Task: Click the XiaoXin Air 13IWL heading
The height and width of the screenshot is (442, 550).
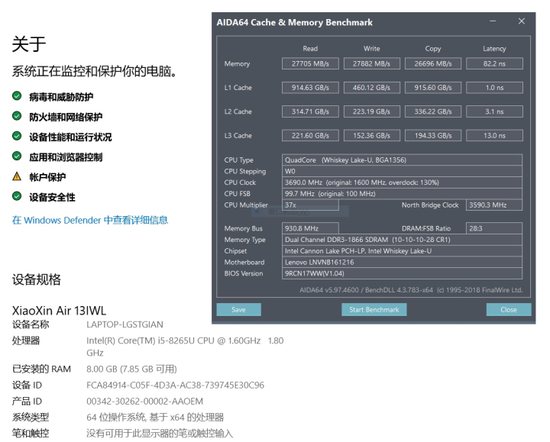Action: tap(59, 310)
